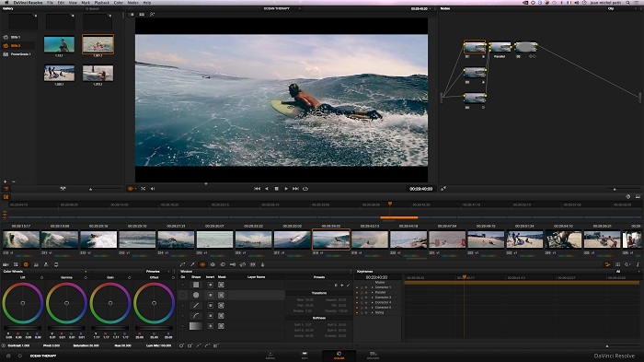Enable the Curve window shape
The height and width of the screenshot is (362, 644).
196,316
